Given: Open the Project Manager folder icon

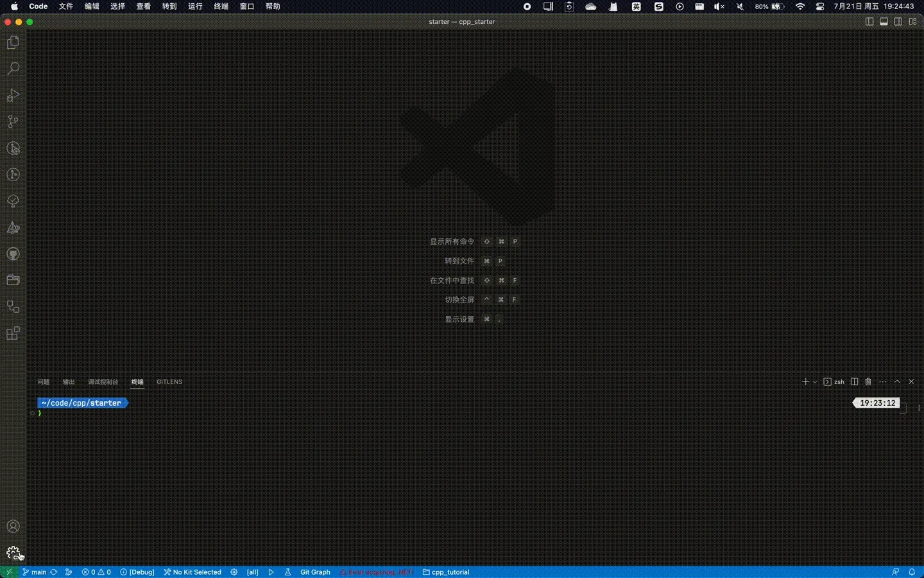Looking at the screenshot, I should 13,280.
